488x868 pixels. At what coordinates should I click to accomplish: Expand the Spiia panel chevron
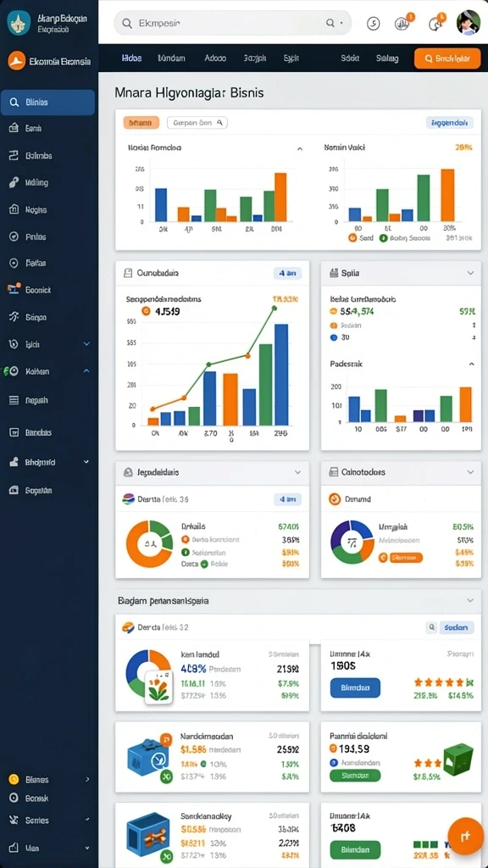tap(470, 273)
